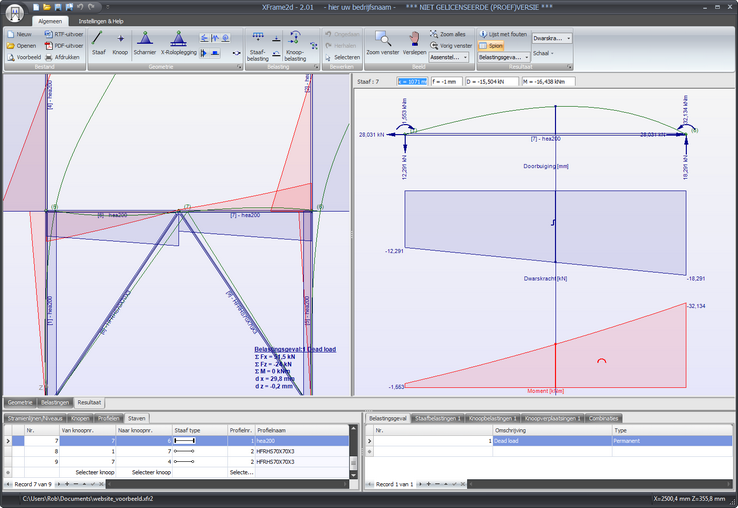Expand the Schaal dropdown
738x508 pixels.
coord(543,53)
